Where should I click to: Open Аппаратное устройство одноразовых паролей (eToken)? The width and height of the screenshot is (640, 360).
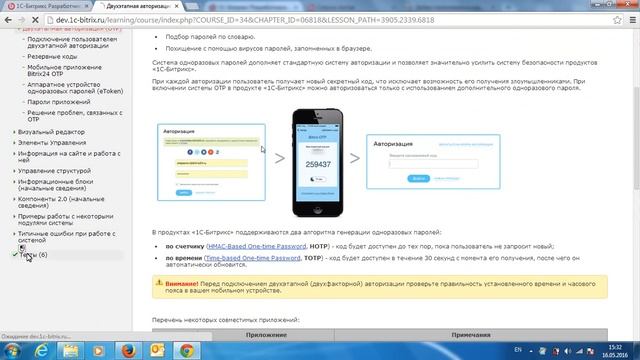pyautogui.click(x=75, y=88)
